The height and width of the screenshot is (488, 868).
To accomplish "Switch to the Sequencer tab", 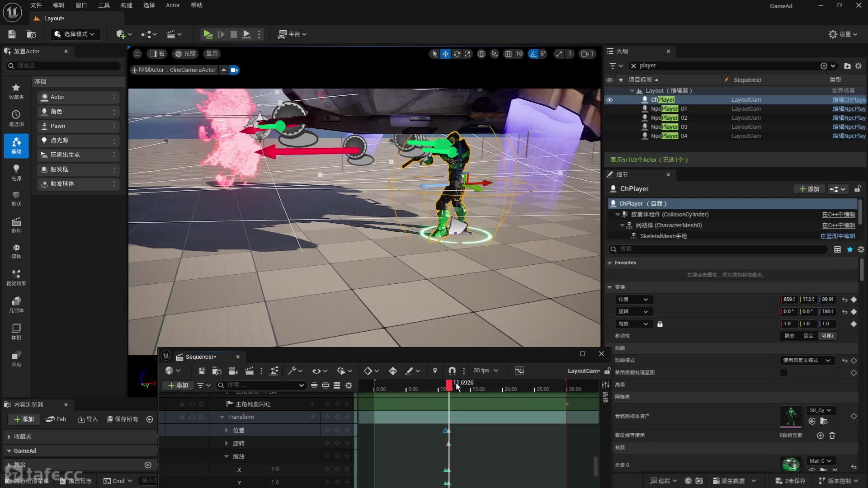I will coord(200,357).
